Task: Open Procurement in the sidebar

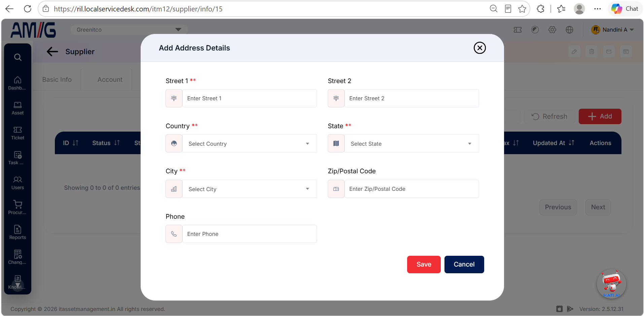Action: [x=17, y=208]
